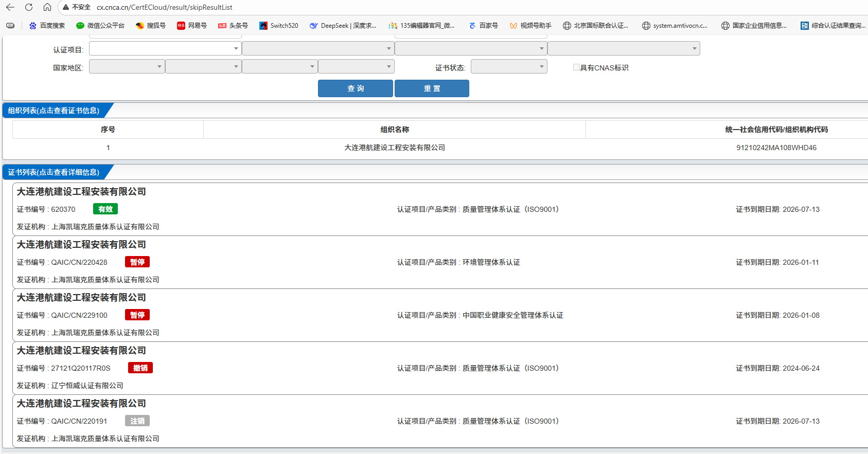Click the 证书列表 section header tab
Image resolution: width=868 pixels, height=454 pixels.
click(54, 172)
